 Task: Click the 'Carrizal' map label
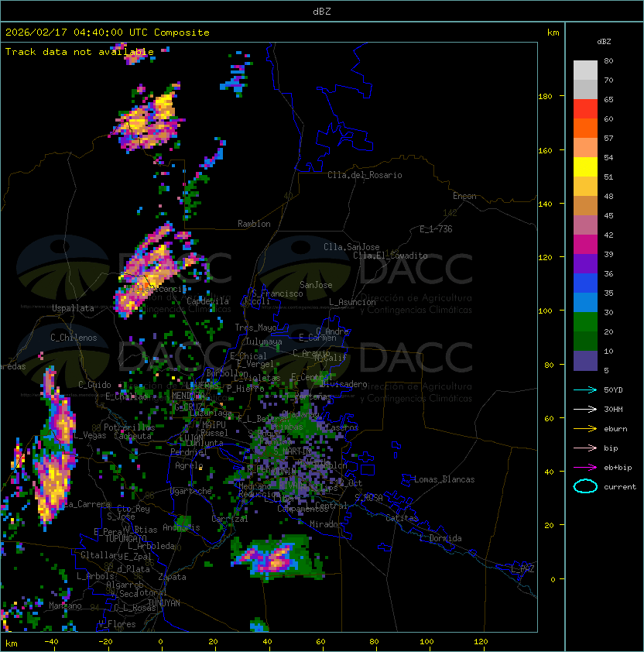229,519
